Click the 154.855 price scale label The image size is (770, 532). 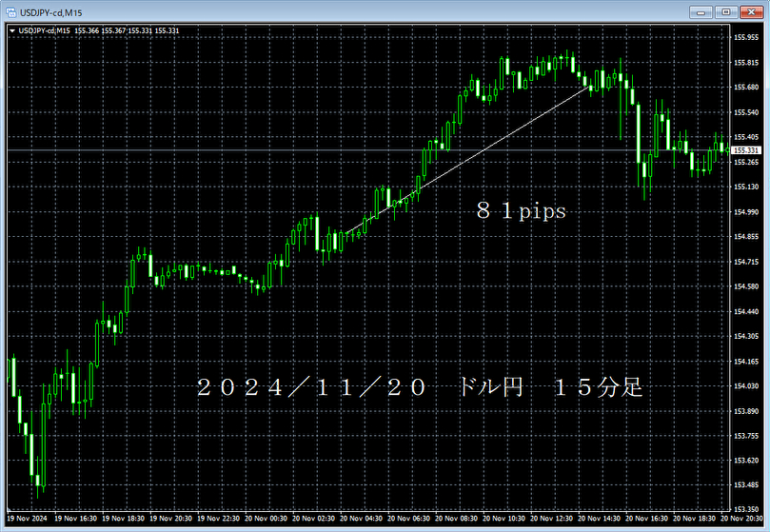(x=746, y=237)
